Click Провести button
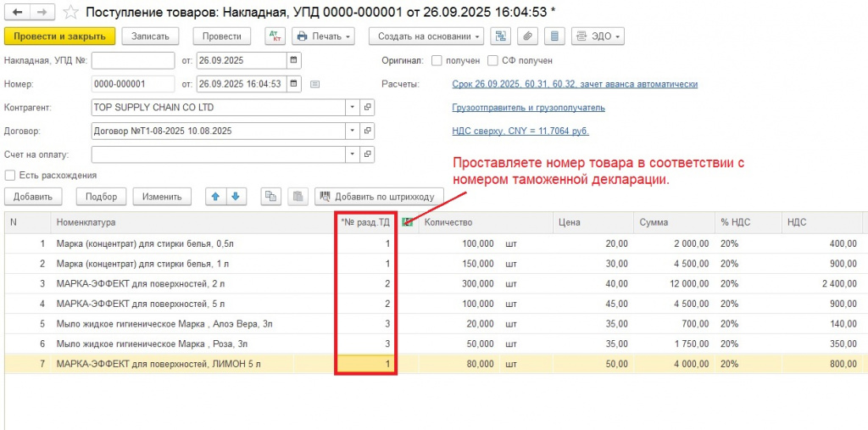 [x=221, y=36]
